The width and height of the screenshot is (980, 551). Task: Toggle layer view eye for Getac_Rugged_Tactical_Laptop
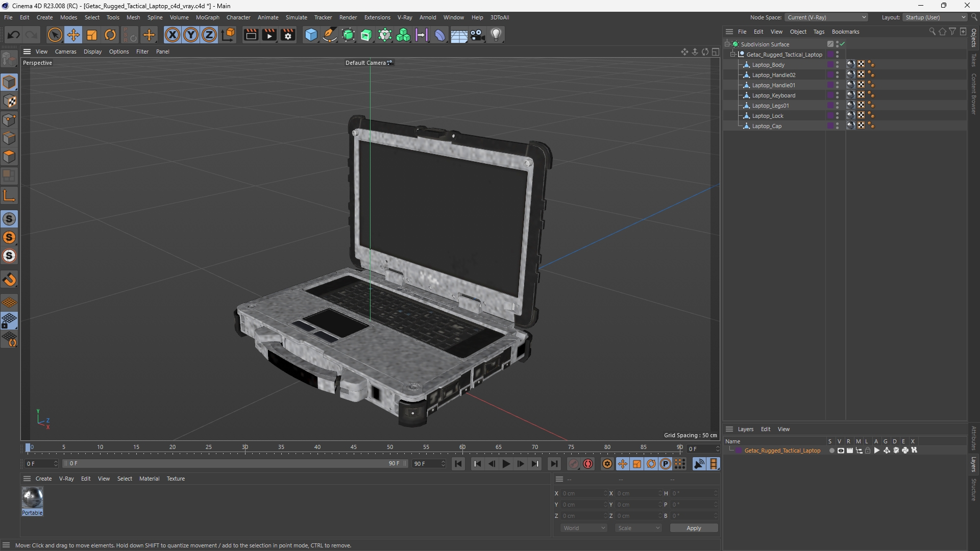click(x=841, y=450)
